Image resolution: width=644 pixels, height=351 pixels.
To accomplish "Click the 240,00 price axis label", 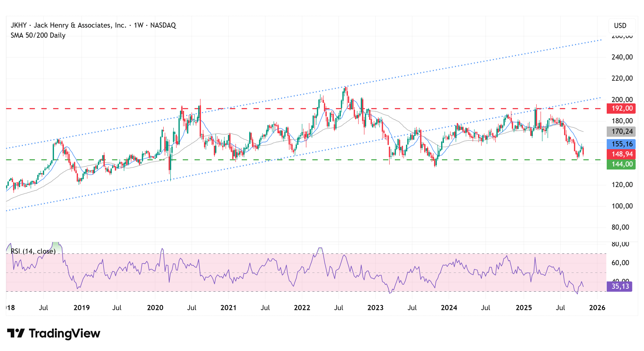I will click(x=622, y=57).
